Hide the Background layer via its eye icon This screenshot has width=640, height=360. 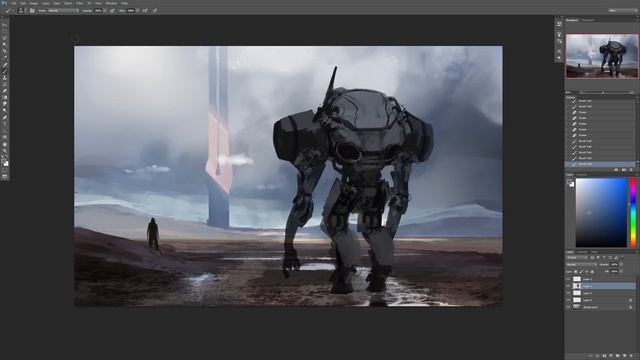pos(569,307)
